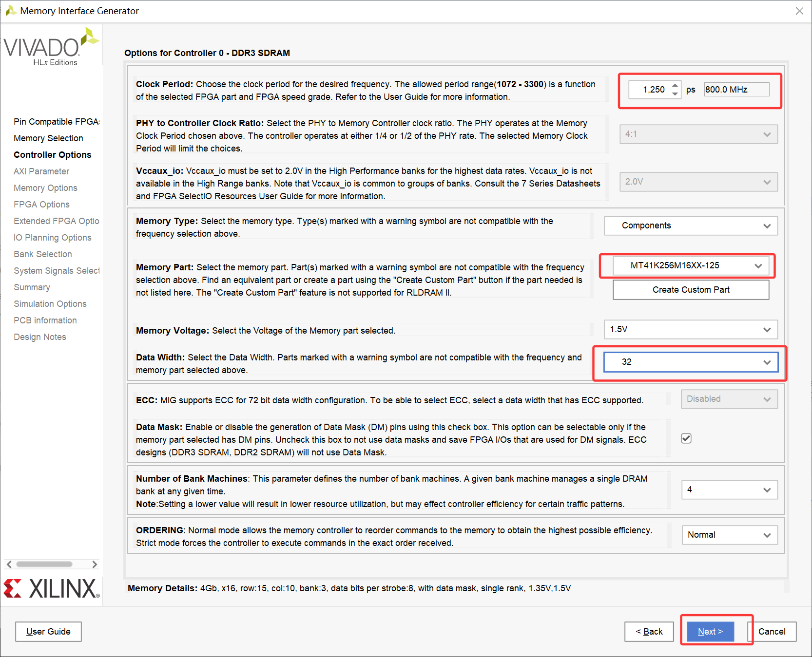The width and height of the screenshot is (812, 657).
Task: Select Controller Options in sidebar
Action: pos(53,155)
